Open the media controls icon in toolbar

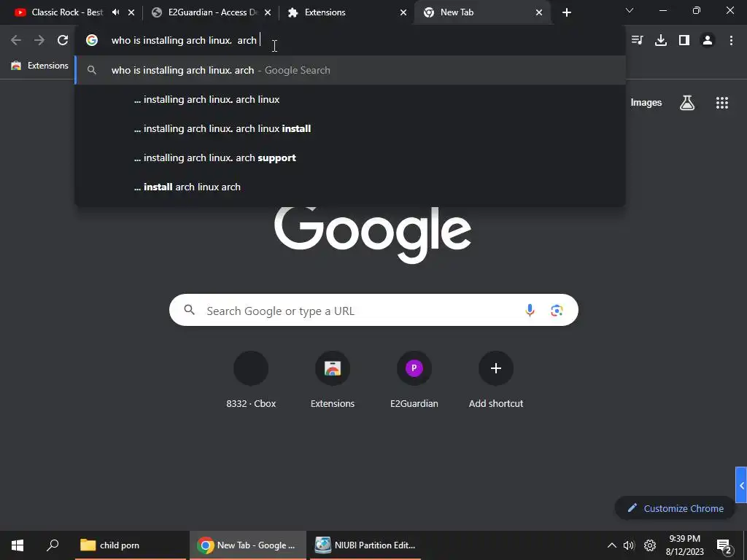637,40
